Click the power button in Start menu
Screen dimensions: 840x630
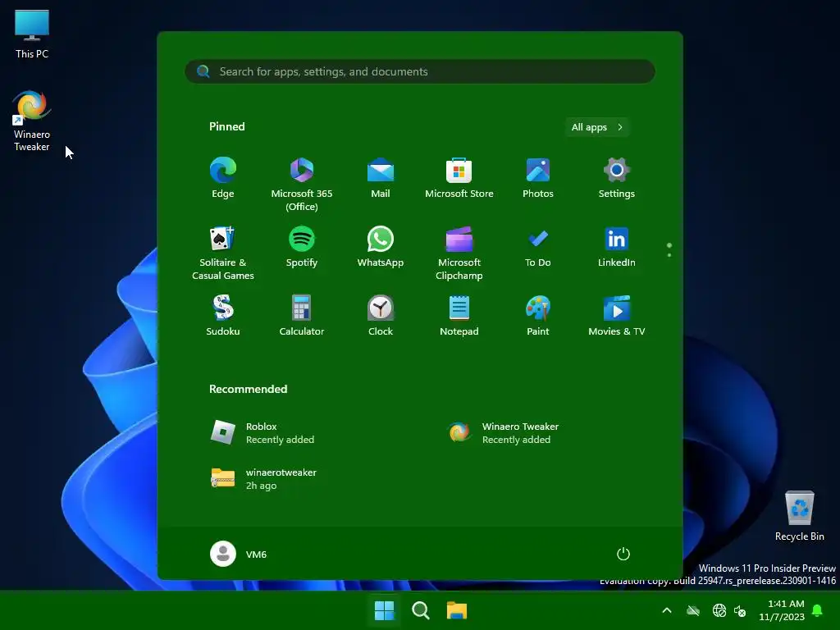click(x=623, y=554)
